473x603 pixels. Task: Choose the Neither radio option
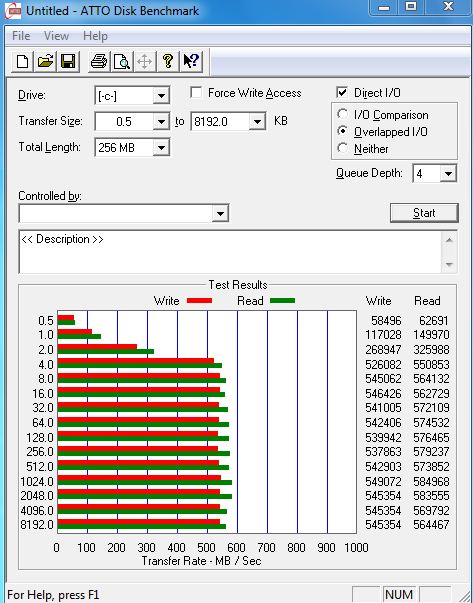tap(342, 148)
